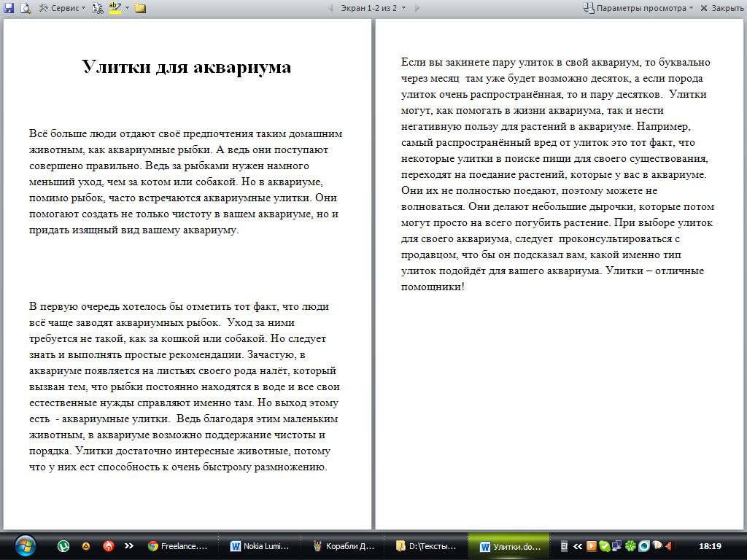Click right page text Если вы закинете пару
Viewport: 747px width, 560px height.
click(x=558, y=174)
